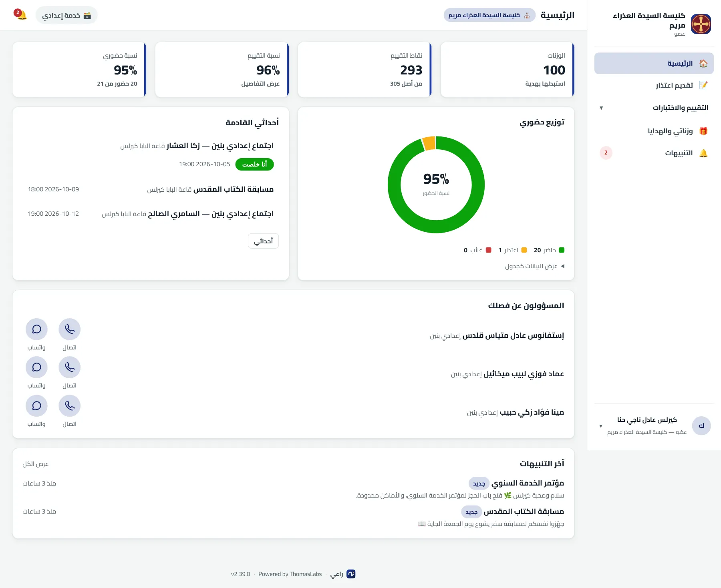Click the home icon beside الرئيسية
The width and height of the screenshot is (721, 588).
tap(703, 63)
